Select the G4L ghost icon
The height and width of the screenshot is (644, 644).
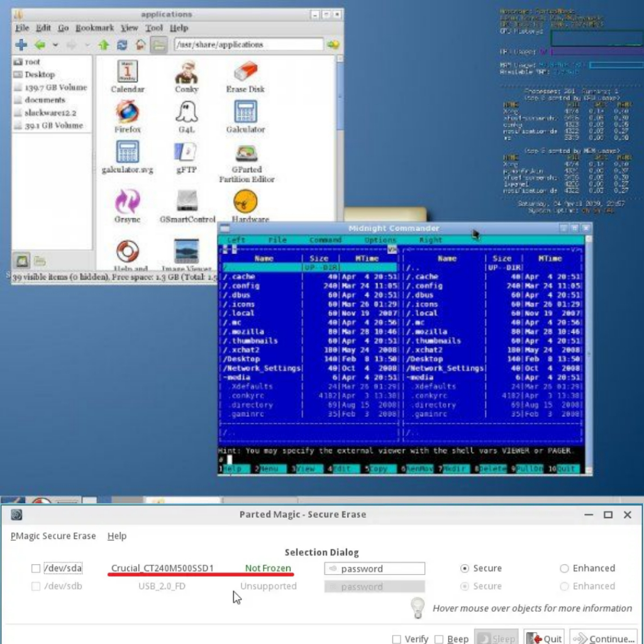click(x=186, y=112)
